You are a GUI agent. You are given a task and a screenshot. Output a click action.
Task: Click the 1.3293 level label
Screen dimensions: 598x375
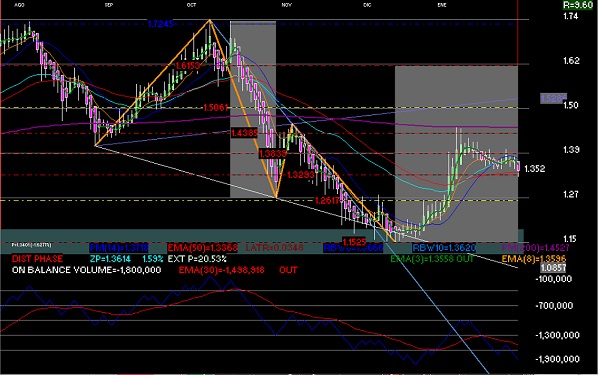[300, 175]
